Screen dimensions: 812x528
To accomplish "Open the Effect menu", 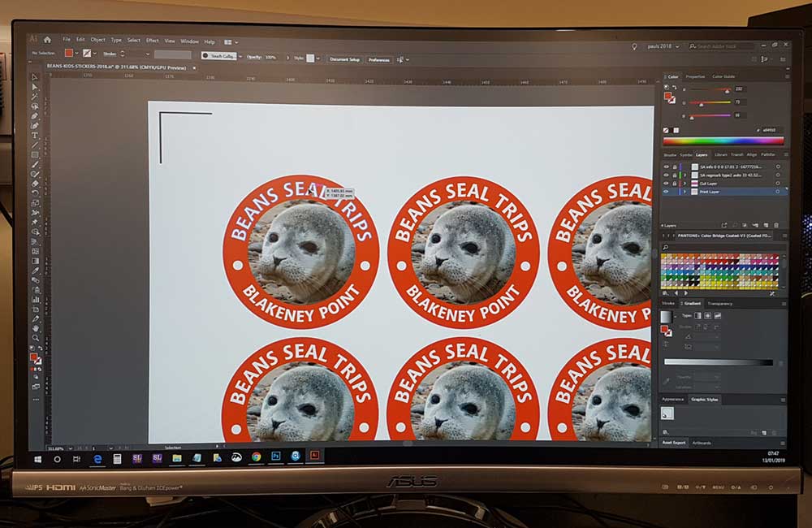I will pyautogui.click(x=153, y=41).
